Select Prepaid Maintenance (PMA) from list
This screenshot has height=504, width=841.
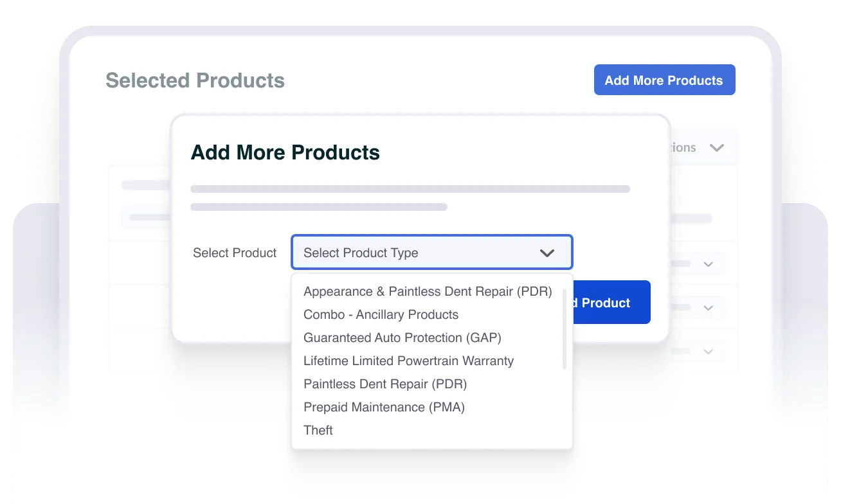coord(384,408)
